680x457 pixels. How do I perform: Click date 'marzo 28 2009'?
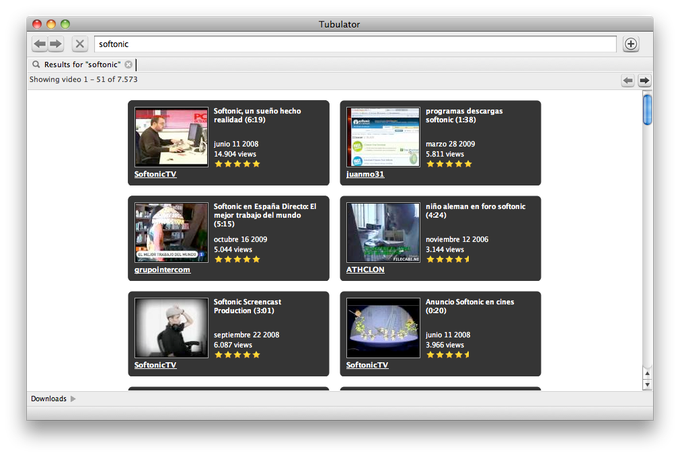point(450,144)
